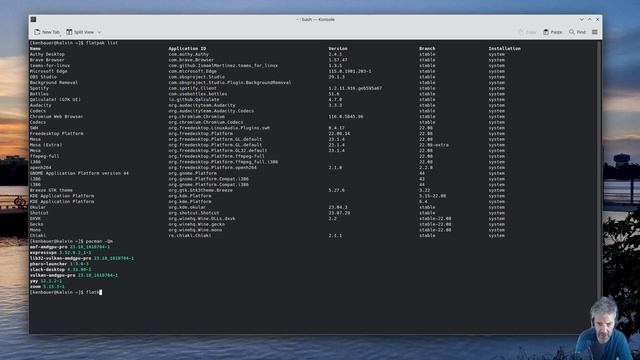
Task: Click the 'Microsoft Edge' row name
Action: pos(48,71)
